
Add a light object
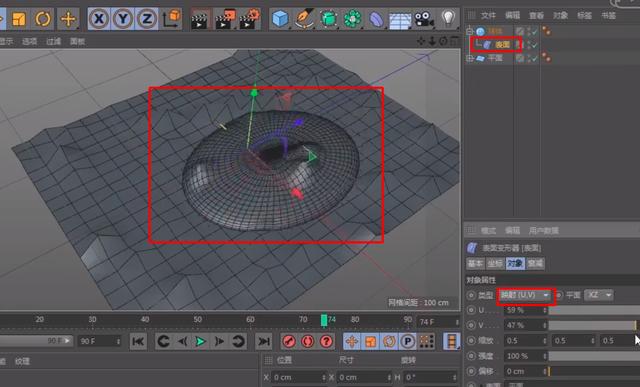coord(448,19)
